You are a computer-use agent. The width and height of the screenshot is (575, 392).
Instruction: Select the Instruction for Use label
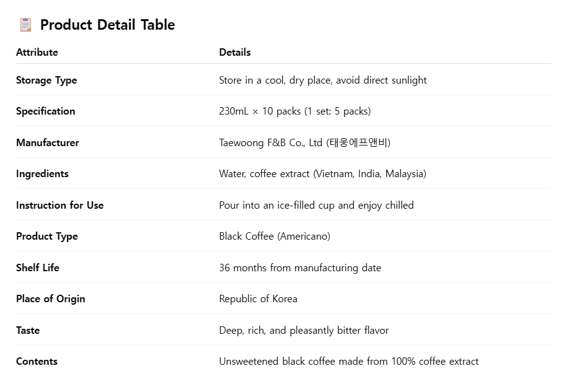tap(60, 205)
